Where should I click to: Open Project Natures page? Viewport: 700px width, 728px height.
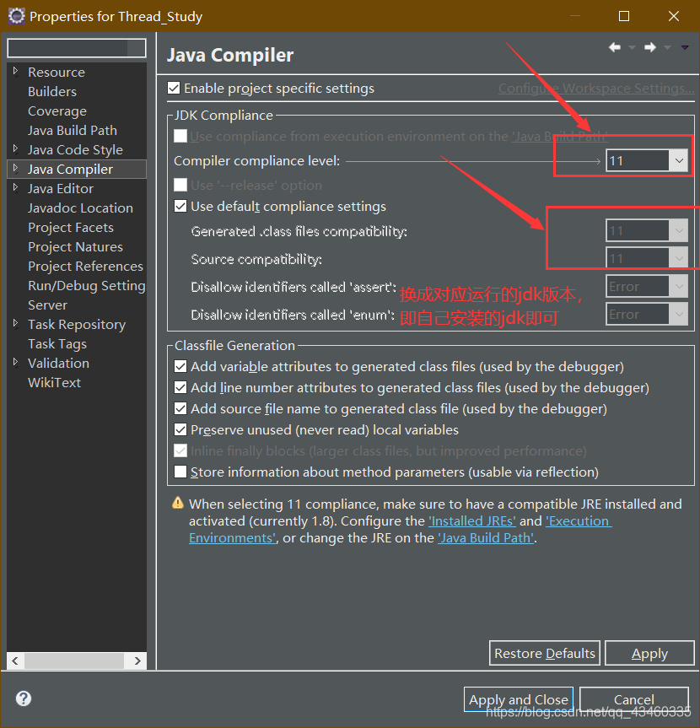tap(75, 247)
